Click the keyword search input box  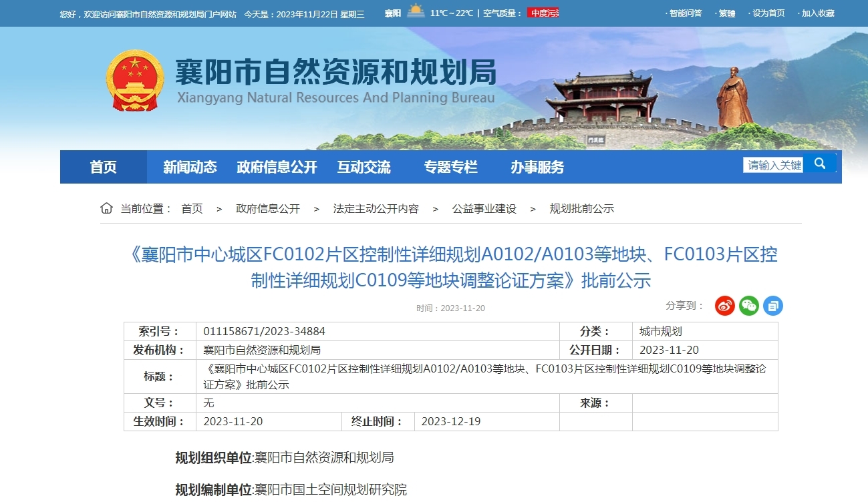click(x=773, y=163)
